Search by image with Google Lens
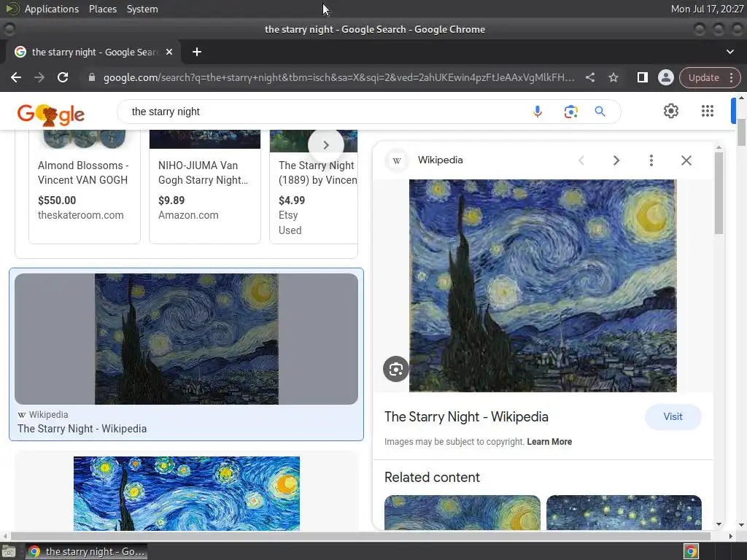This screenshot has height=560, width=747. (570, 112)
